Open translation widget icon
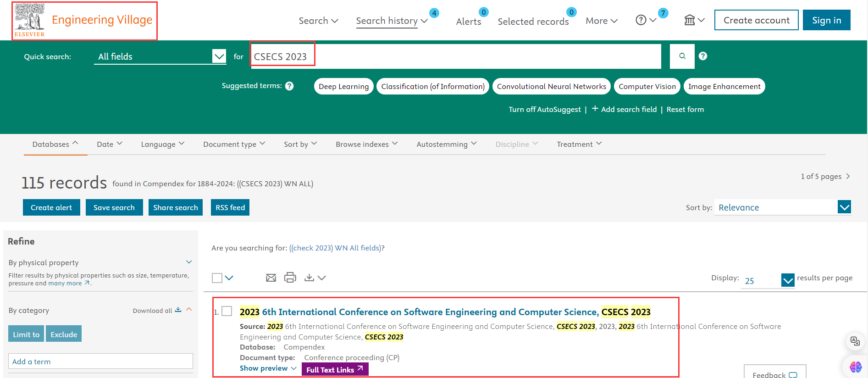The width and height of the screenshot is (868, 378). pos(855,341)
